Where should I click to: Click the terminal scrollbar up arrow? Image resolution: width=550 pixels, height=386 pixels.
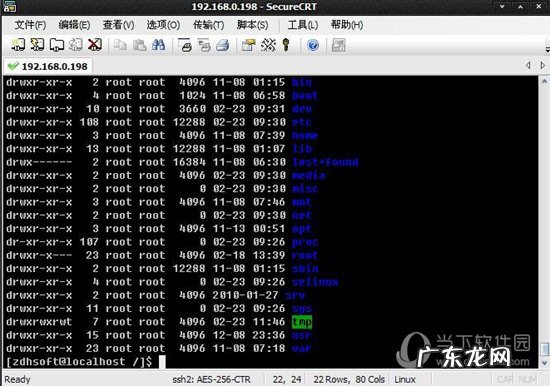click(x=544, y=81)
